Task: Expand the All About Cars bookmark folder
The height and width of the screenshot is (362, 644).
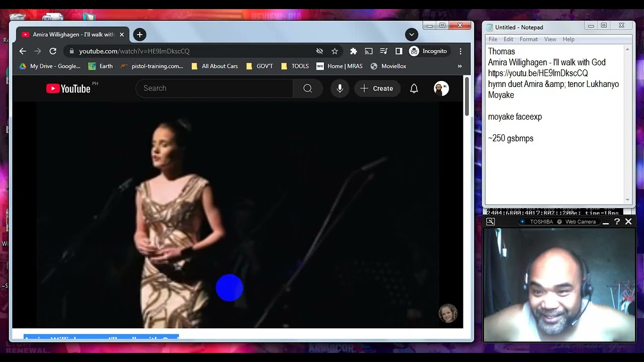Action: 215,66
